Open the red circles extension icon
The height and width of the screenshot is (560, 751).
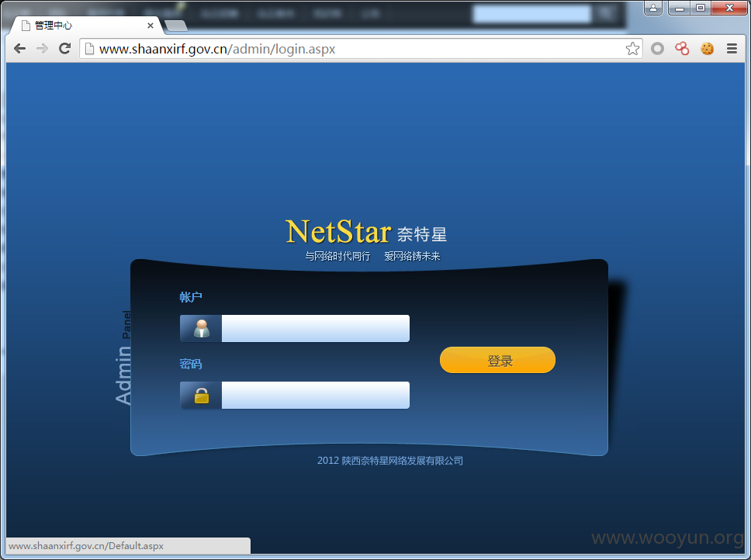(682, 48)
